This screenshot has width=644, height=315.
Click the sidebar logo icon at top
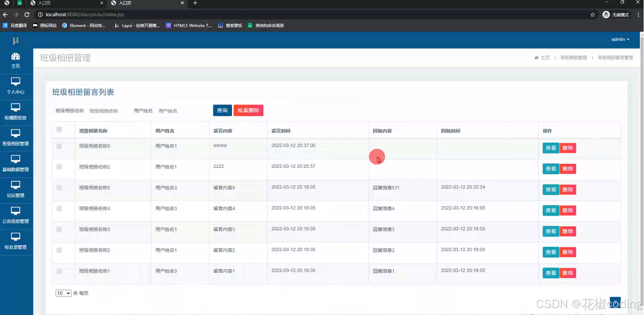coord(15,41)
